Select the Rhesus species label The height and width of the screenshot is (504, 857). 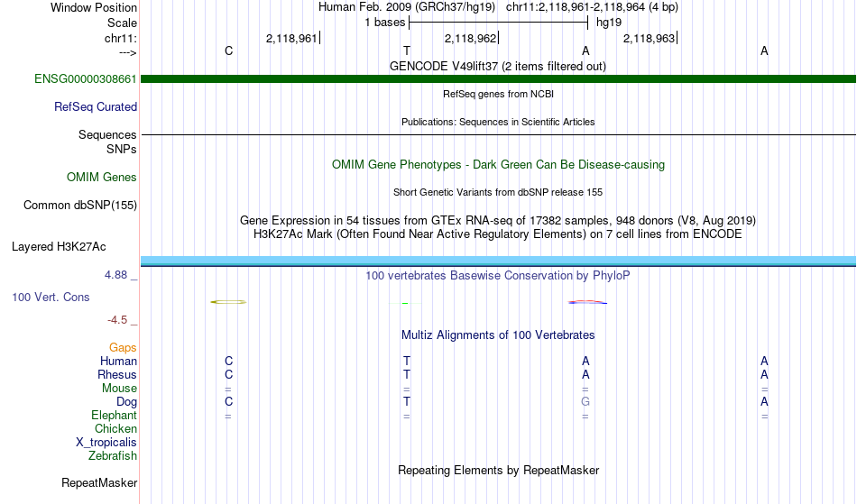117,374
